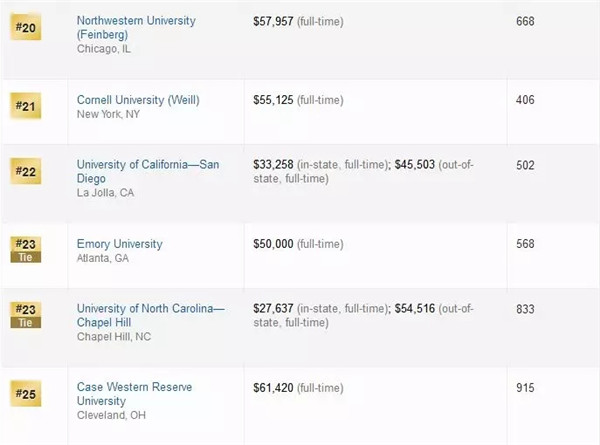Click the #25 gold rank badge
Screen dimensions: 600x445
pyautogui.click(x=25, y=392)
